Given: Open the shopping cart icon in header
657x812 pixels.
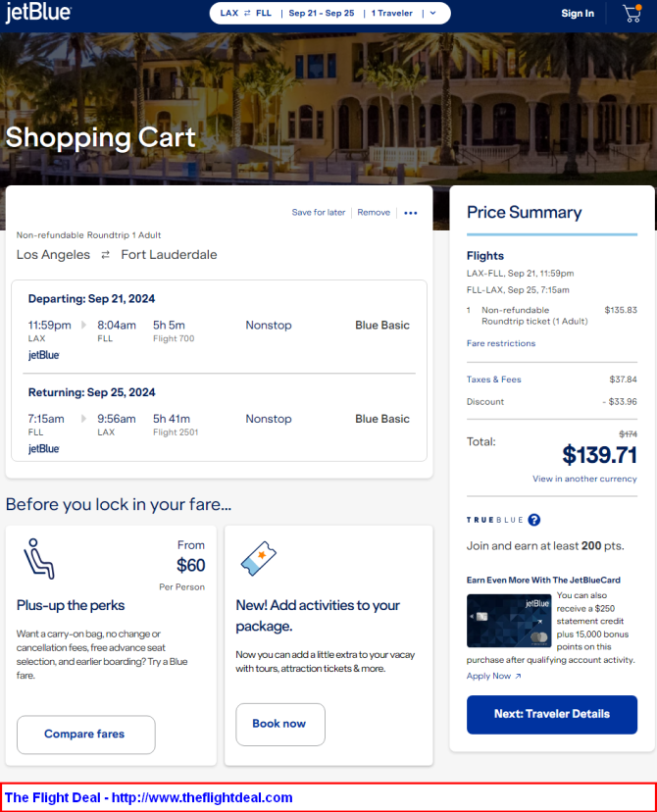Looking at the screenshot, I should click(x=632, y=14).
